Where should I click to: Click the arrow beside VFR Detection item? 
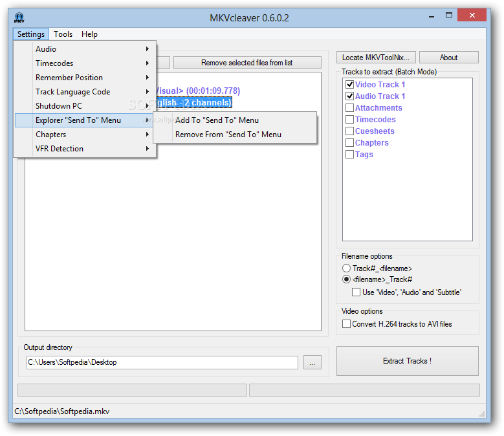pyautogui.click(x=148, y=148)
